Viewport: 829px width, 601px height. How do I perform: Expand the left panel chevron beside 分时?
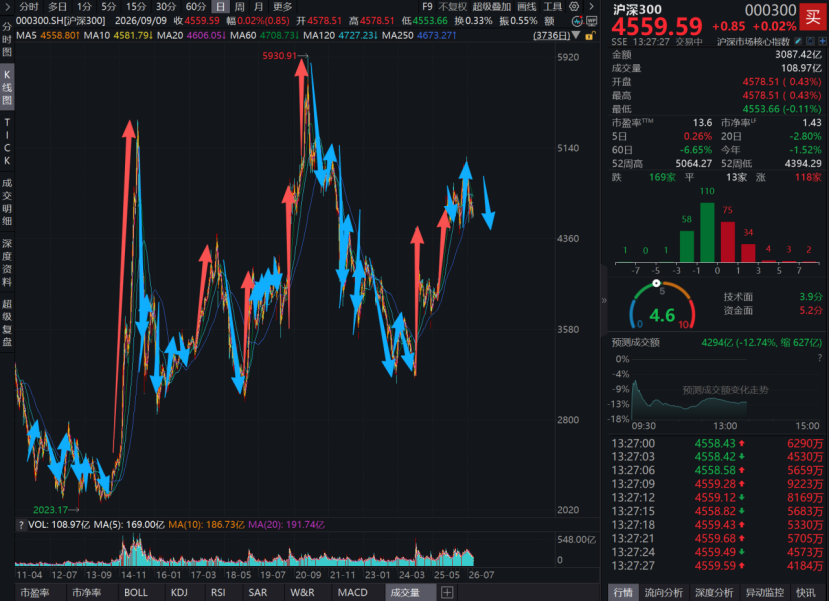pos(7,6)
